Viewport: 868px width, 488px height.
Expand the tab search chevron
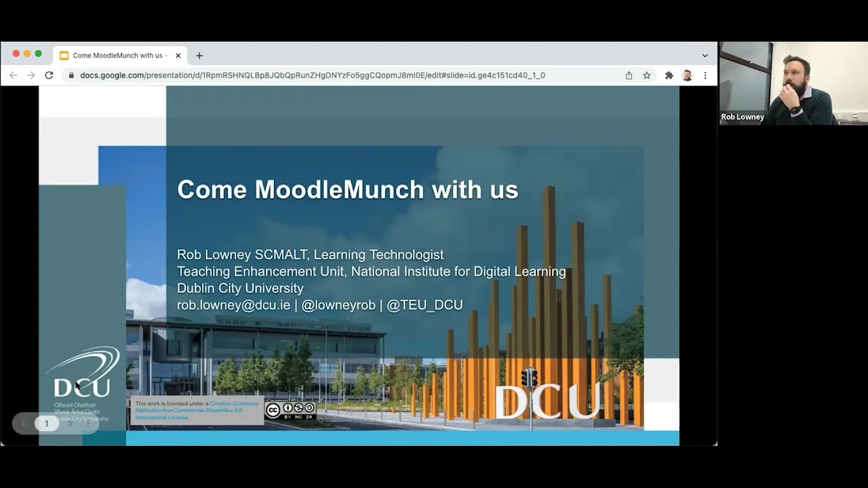coord(705,56)
